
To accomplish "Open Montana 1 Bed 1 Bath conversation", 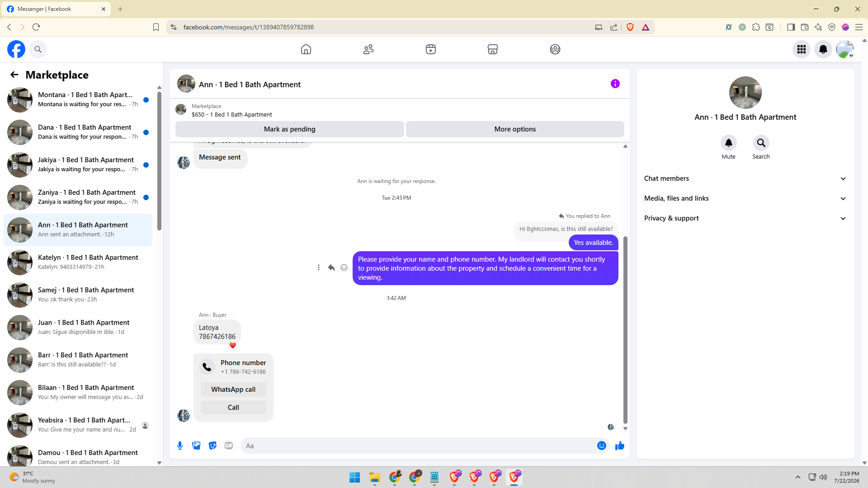I will (x=78, y=100).
